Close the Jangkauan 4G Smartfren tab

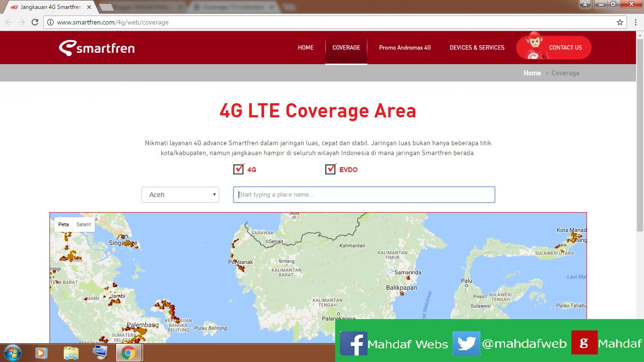pyautogui.click(x=89, y=8)
